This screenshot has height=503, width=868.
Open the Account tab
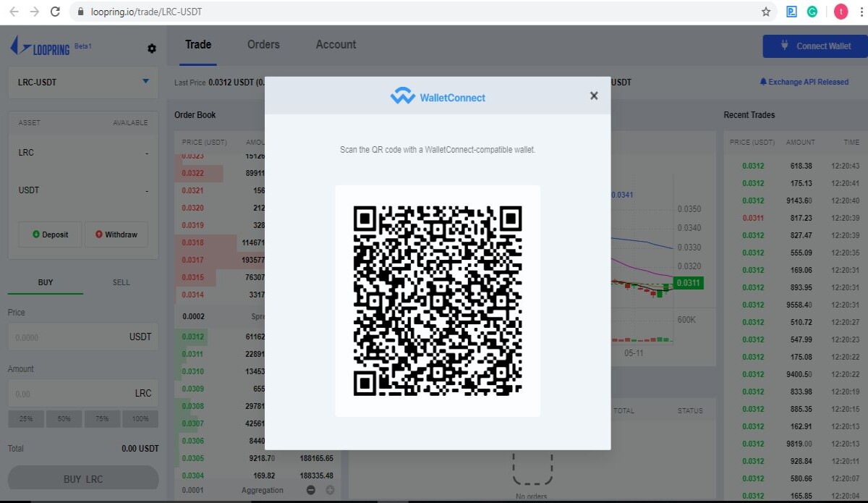(336, 44)
